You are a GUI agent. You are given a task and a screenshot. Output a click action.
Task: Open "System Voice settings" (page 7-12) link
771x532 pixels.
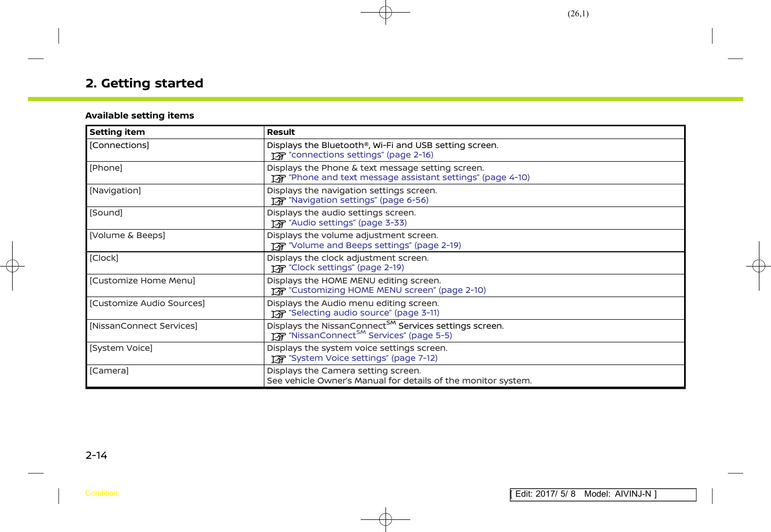363,358
